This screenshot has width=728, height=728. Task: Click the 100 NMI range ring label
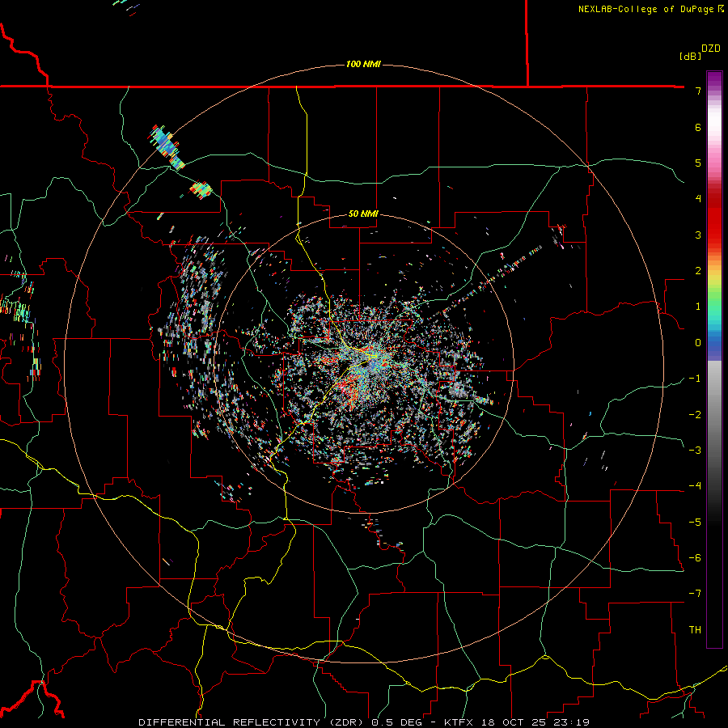[x=363, y=64]
